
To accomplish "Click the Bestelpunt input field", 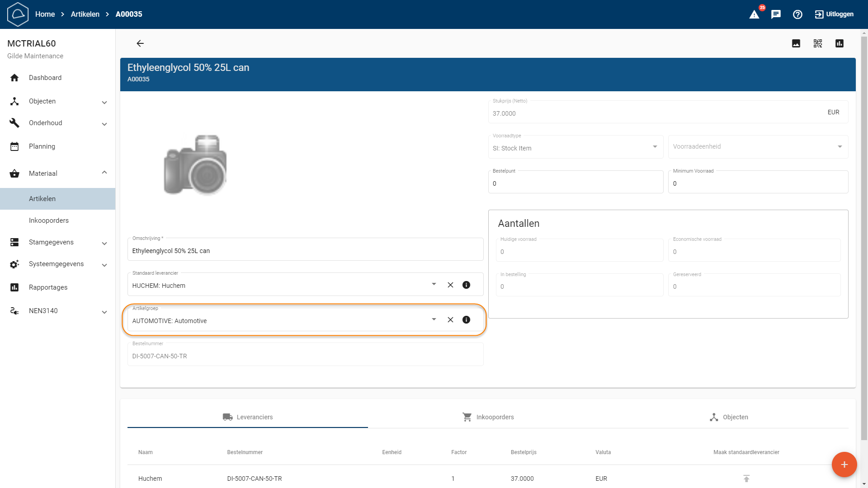I will pyautogui.click(x=575, y=184).
